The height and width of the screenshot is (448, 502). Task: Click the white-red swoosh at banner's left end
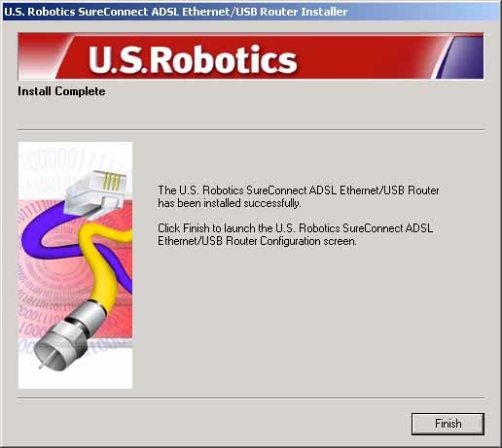click(42, 55)
